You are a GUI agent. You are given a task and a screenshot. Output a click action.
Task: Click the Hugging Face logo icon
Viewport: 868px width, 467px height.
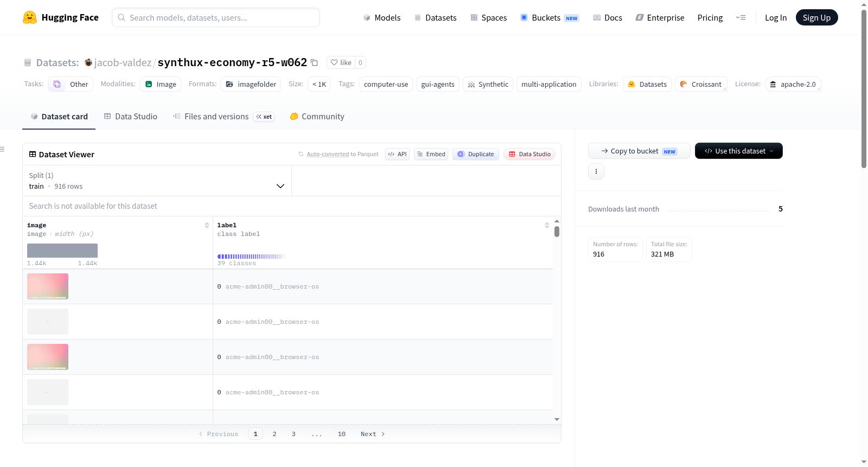click(x=30, y=17)
